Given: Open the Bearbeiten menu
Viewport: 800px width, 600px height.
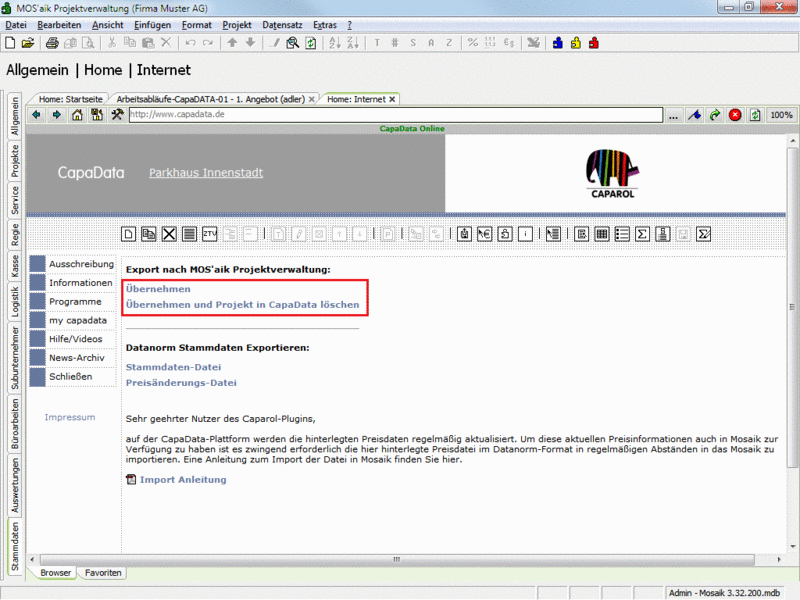Looking at the screenshot, I should (59, 25).
